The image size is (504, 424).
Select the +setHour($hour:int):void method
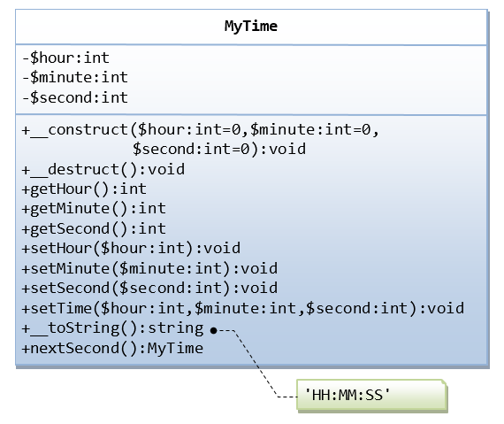tap(131, 249)
